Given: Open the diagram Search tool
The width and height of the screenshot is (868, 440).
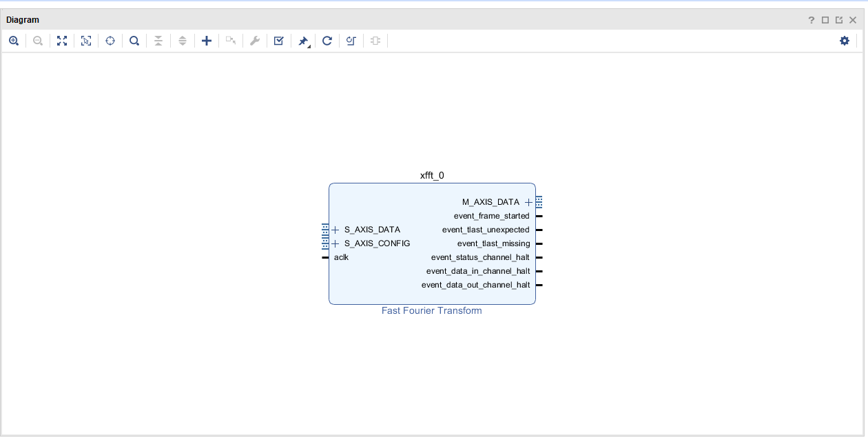Looking at the screenshot, I should (x=134, y=41).
